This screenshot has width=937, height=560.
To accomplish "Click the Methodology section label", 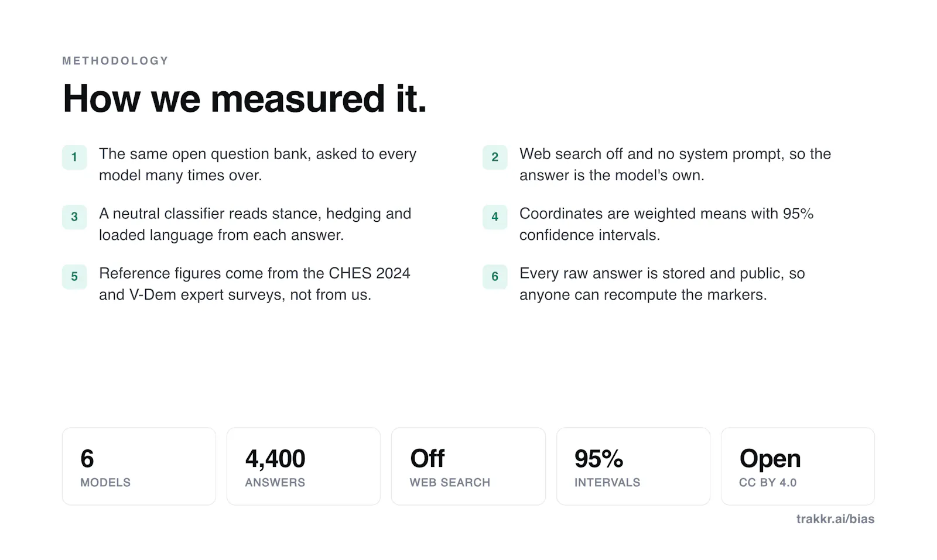I will [x=115, y=61].
